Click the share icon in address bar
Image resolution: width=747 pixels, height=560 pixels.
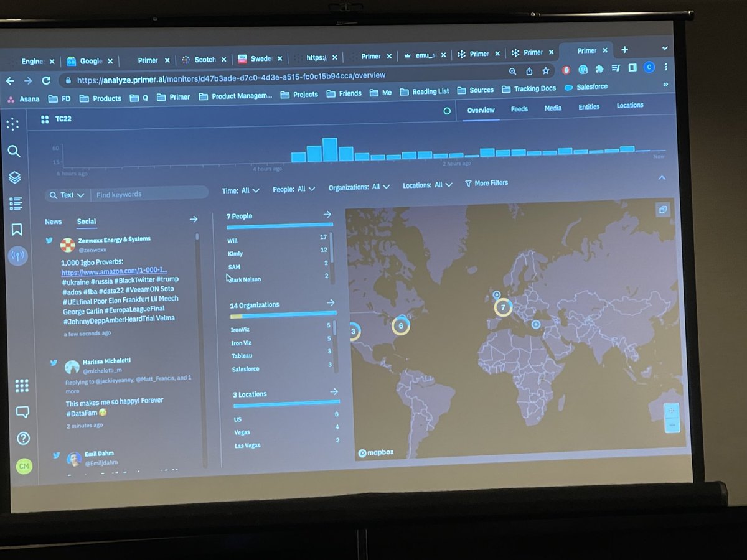point(529,72)
